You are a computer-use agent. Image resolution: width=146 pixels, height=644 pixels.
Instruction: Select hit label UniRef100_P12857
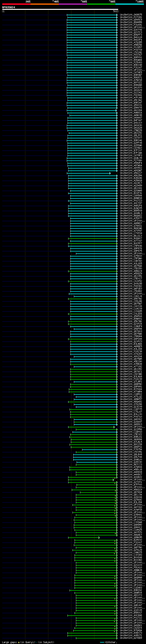(x=131, y=47)
